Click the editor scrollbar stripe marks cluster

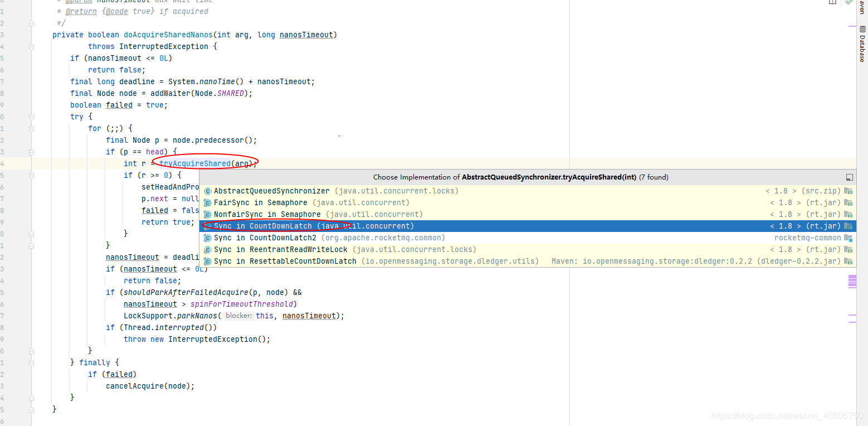point(852,281)
